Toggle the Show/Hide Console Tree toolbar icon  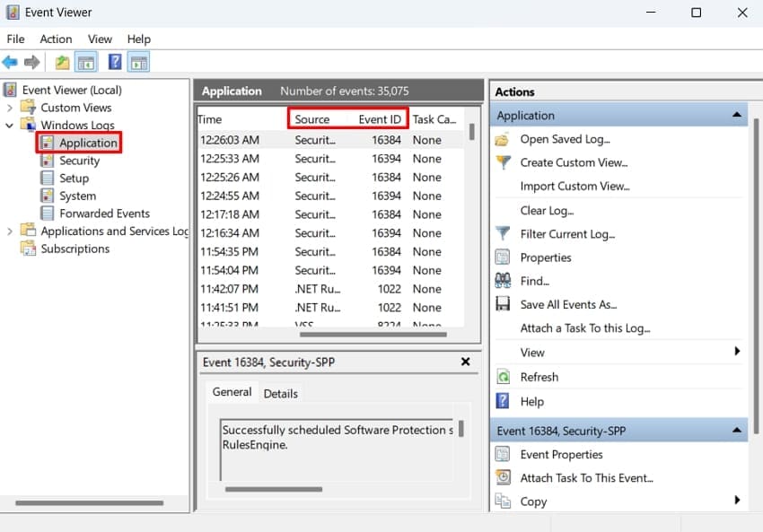click(x=86, y=62)
